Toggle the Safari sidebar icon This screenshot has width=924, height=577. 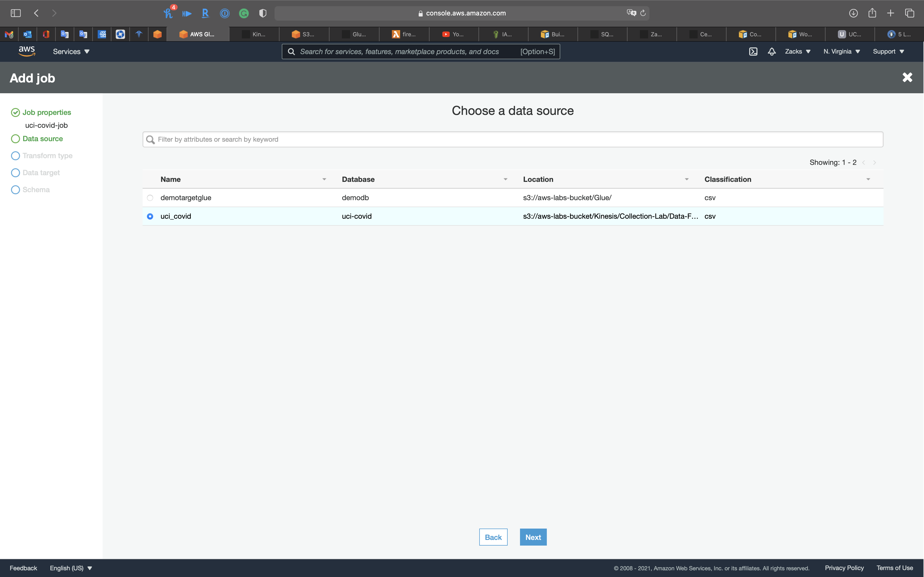tap(16, 13)
